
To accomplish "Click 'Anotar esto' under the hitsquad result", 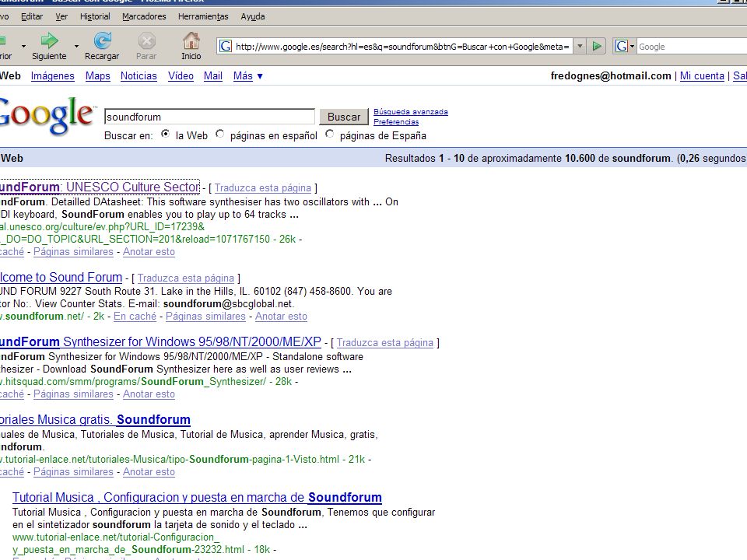I will pyautogui.click(x=149, y=394).
